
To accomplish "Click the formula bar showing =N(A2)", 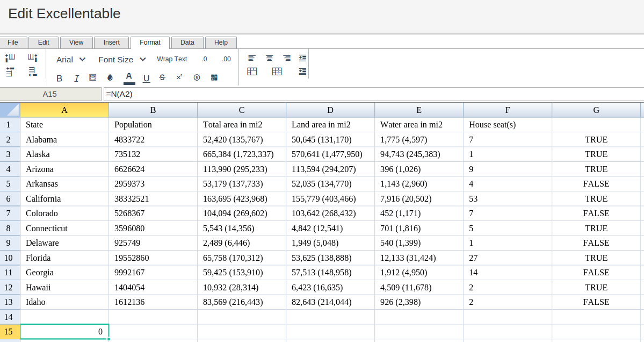I will tap(371, 94).
